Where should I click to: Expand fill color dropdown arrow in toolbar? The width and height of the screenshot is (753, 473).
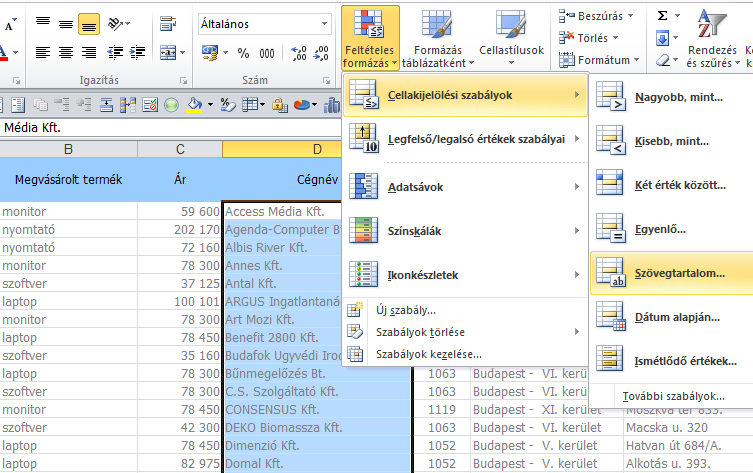point(210,105)
